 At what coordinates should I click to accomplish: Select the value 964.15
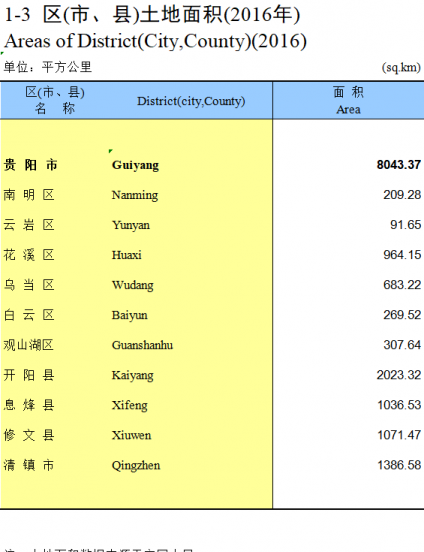pos(402,255)
